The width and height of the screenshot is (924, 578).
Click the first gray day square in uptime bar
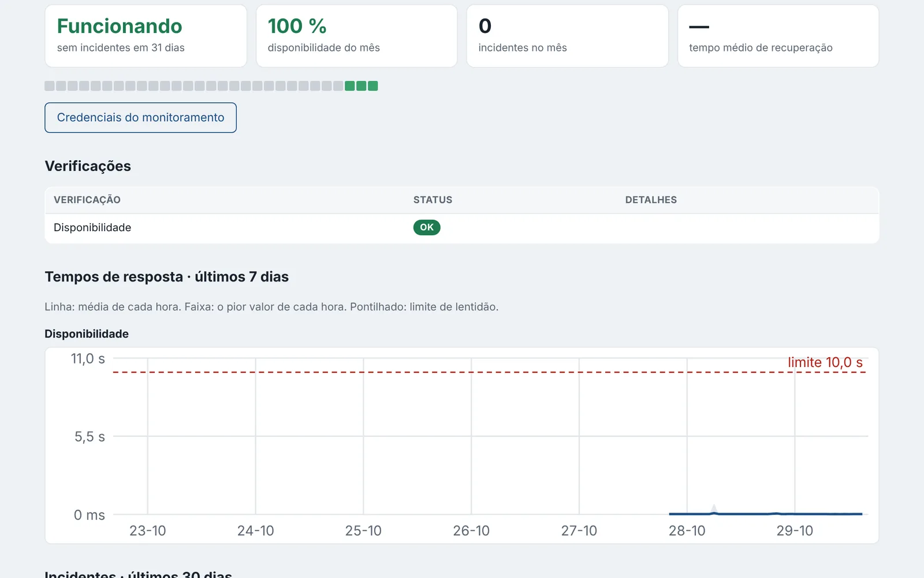(x=50, y=86)
